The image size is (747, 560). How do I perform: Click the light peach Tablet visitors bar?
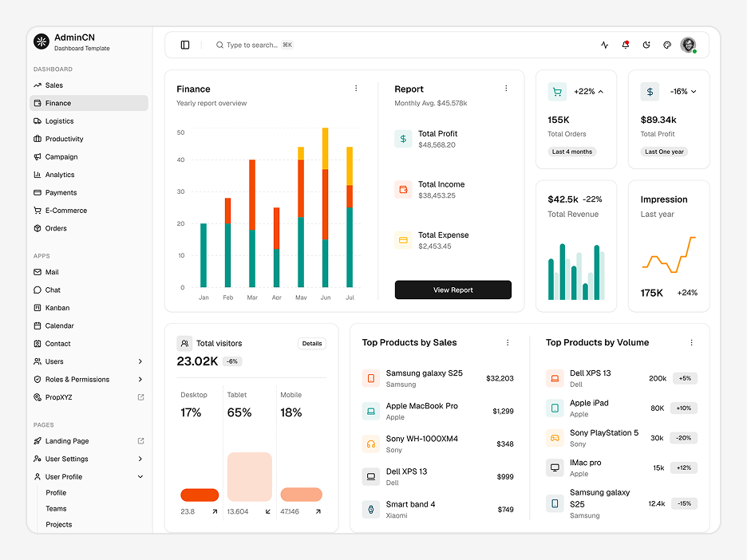[x=250, y=477]
